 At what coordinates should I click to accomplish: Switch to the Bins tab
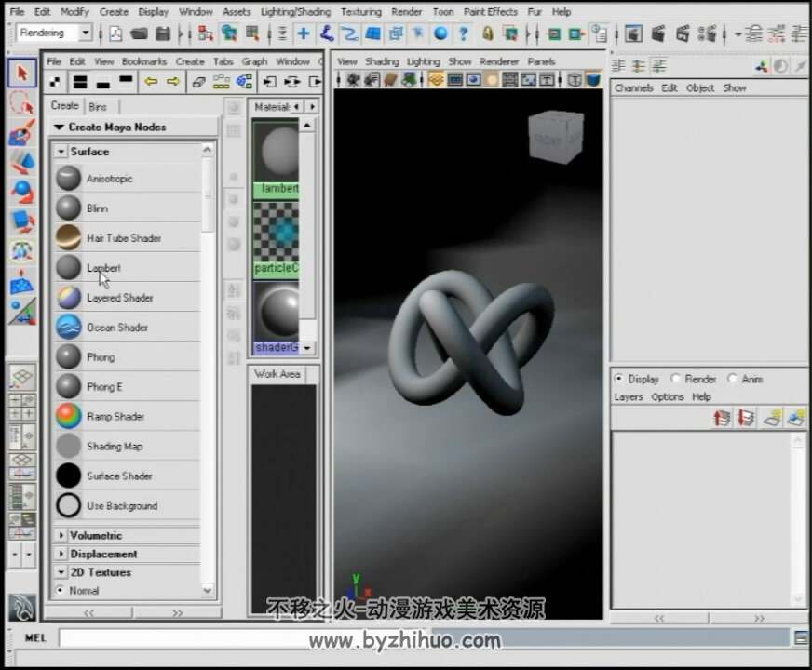[98, 107]
